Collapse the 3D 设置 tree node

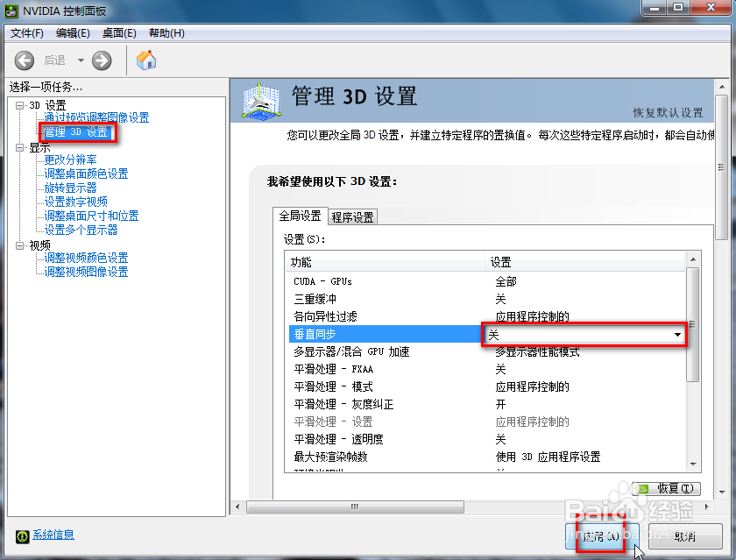(x=19, y=105)
